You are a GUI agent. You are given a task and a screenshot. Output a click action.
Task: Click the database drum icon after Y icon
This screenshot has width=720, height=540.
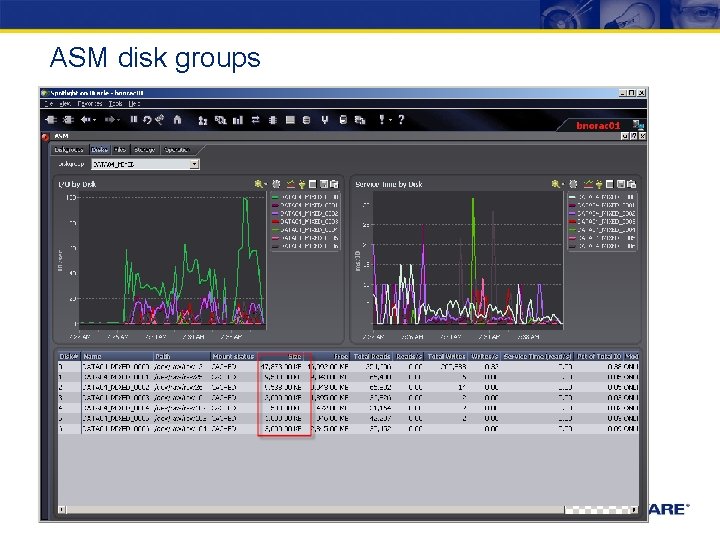tap(343, 120)
